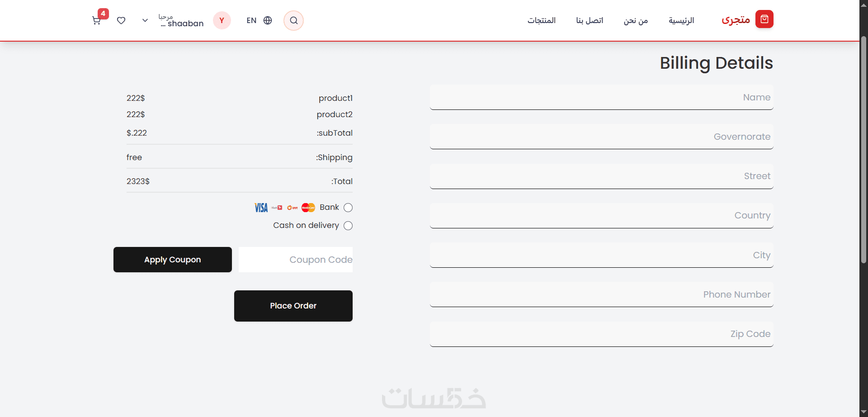Open the اتصل بنا menu item
The width and height of the screenshot is (868, 417).
point(590,20)
